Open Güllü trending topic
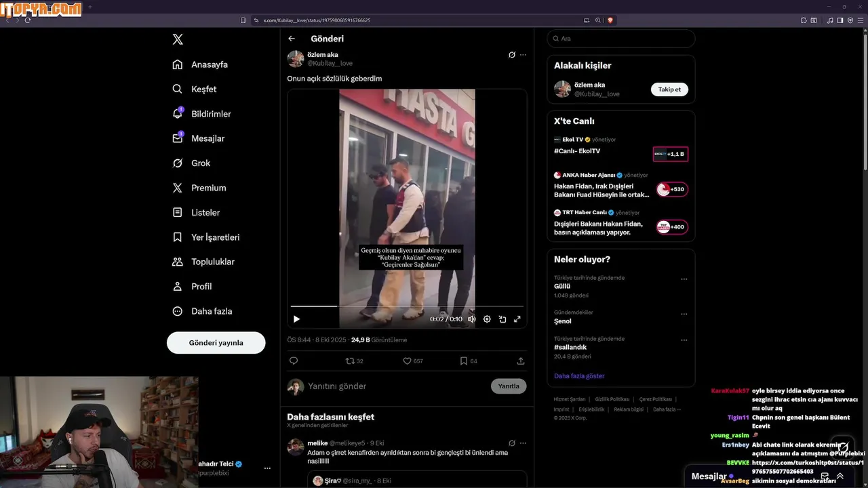Image resolution: width=868 pixels, height=488 pixels. coord(562,287)
